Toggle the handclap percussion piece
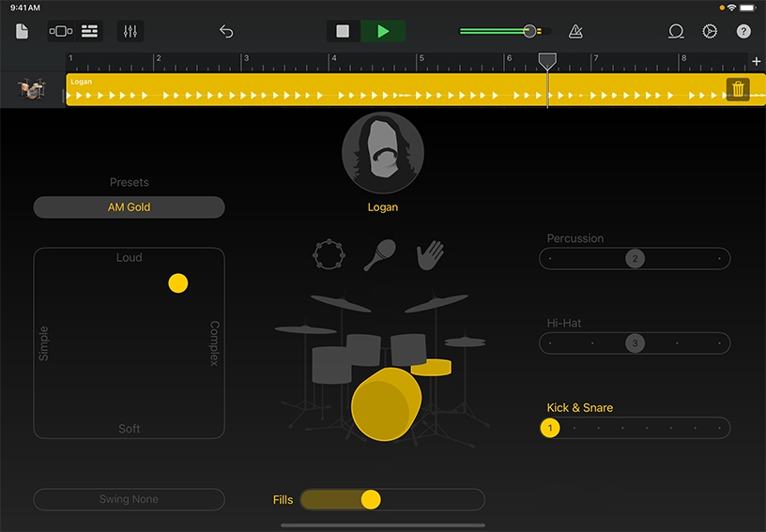 431,253
